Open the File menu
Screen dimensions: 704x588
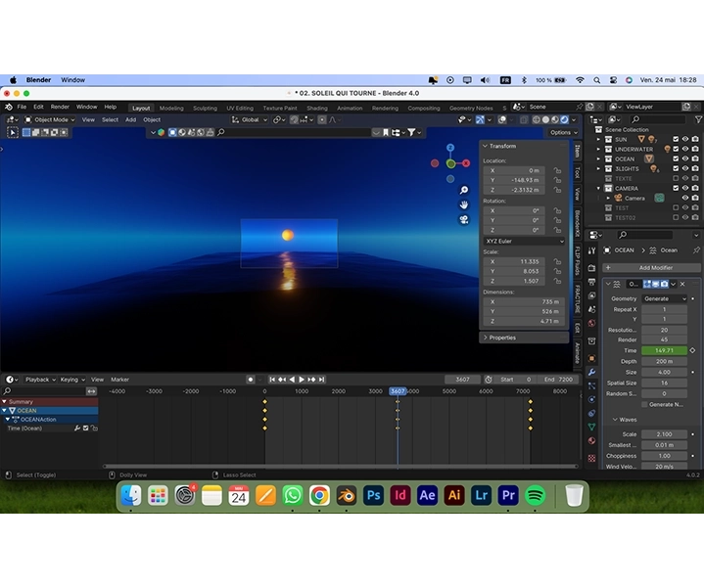[22, 107]
